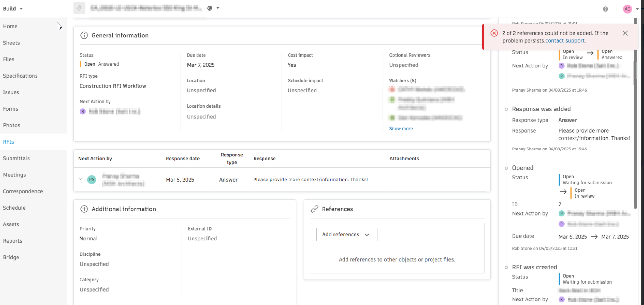Click the PS avatar in the response row

click(92, 179)
